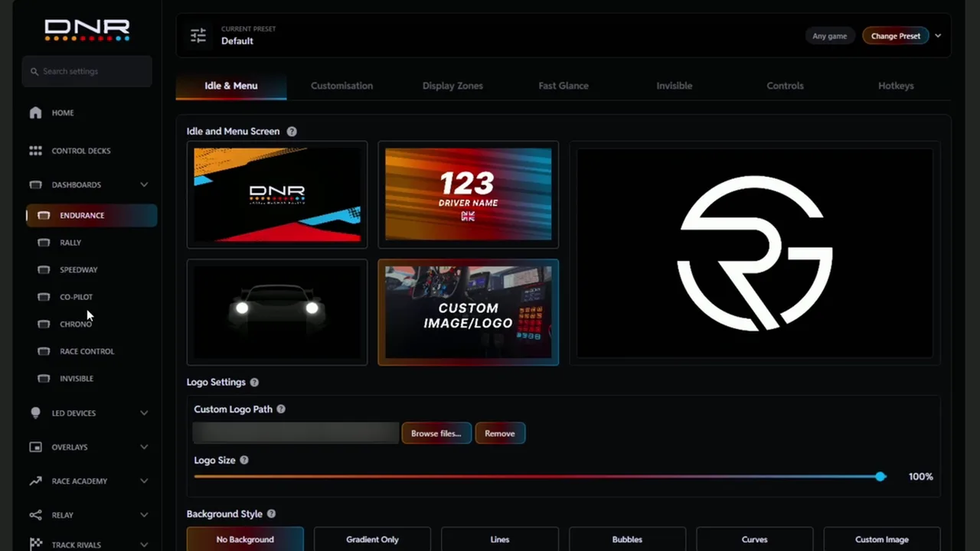Click the preset sliders icon
Screen dimensions: 980x551
[x=198, y=35]
